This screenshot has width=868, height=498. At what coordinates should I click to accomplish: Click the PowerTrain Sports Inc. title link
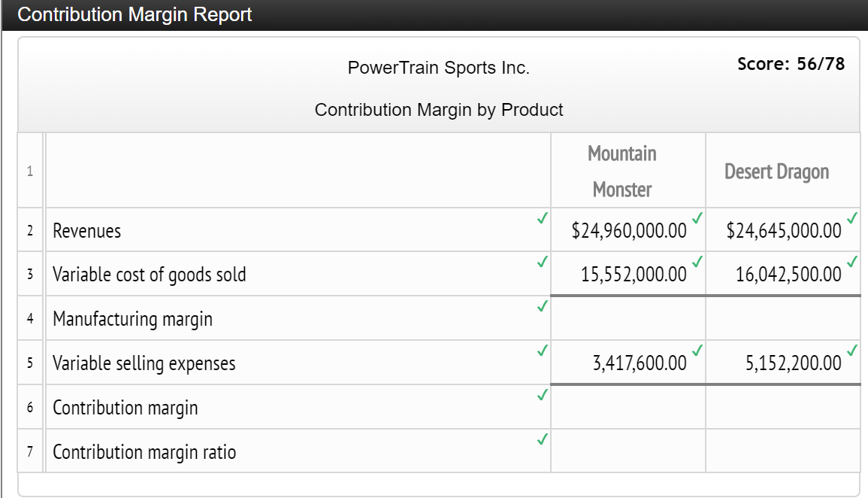tap(438, 68)
